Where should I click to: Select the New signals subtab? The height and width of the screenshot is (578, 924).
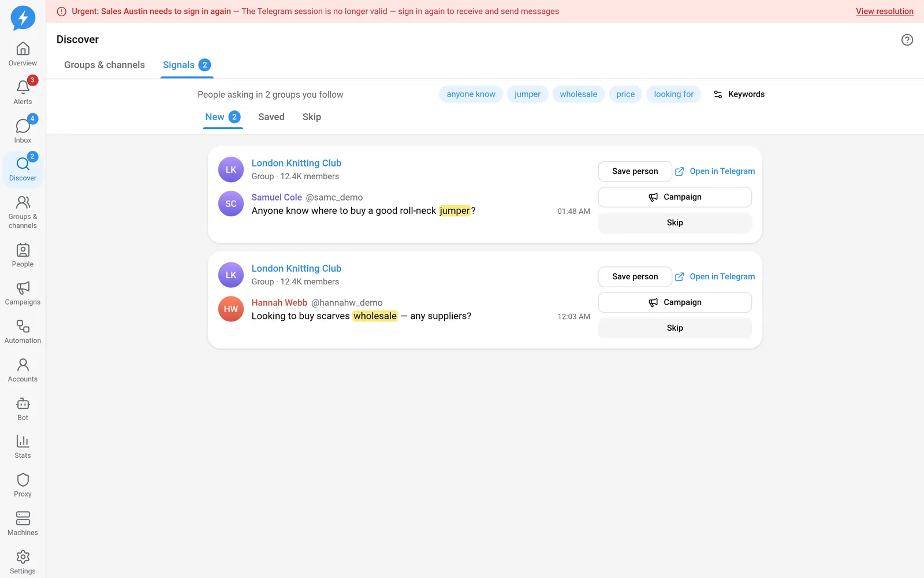pyautogui.click(x=223, y=117)
